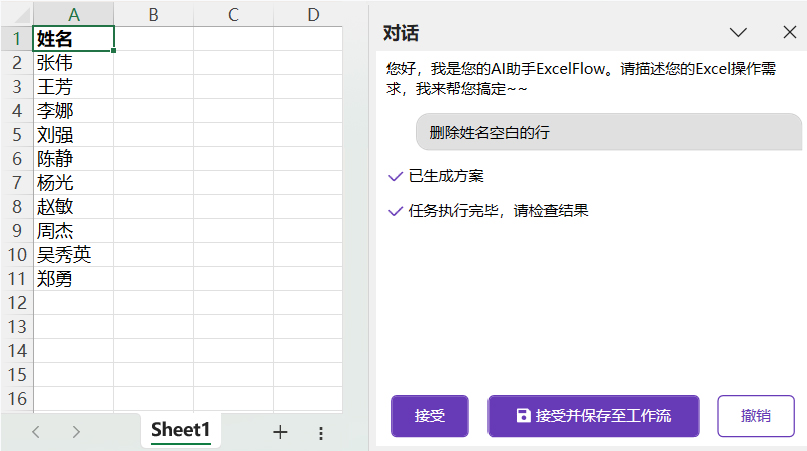The image size is (807, 451).
Task: Click 接受并保存至工作流 button
Action: click(593, 416)
